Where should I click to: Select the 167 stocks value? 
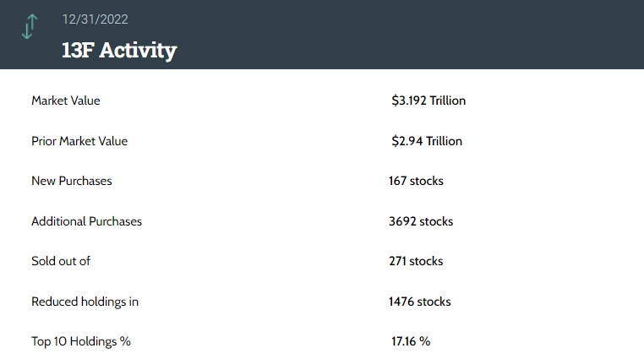click(416, 181)
